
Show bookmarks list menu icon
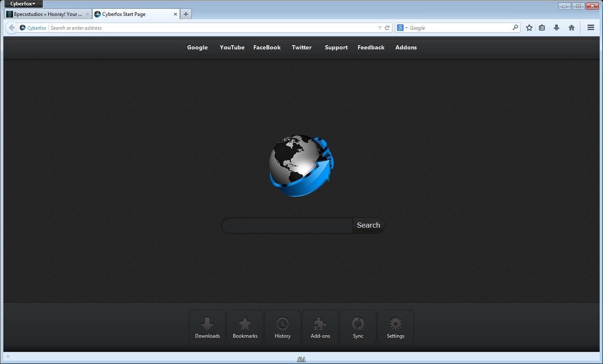[x=542, y=28]
